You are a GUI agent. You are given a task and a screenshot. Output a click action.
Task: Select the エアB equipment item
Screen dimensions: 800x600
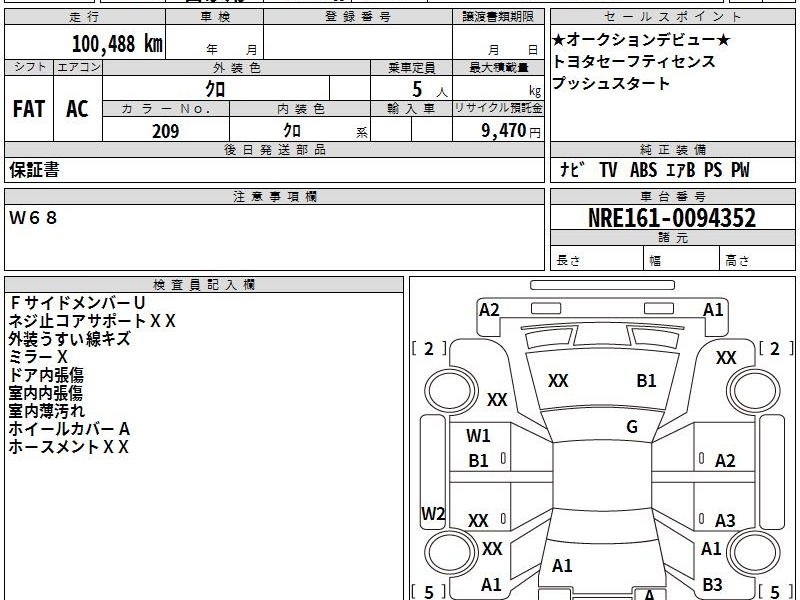[x=681, y=169]
